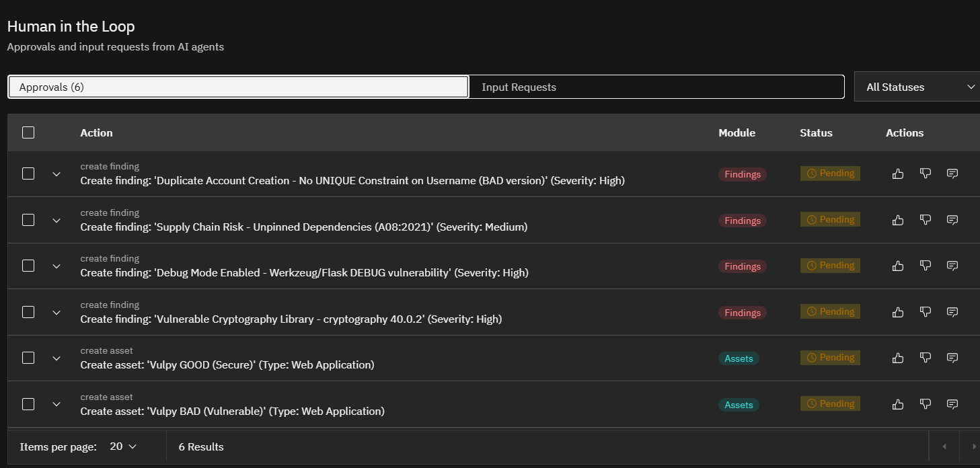This screenshot has width=980, height=468.
Task: Expand the Duplicate Account Creation row details
Action: pyautogui.click(x=56, y=174)
